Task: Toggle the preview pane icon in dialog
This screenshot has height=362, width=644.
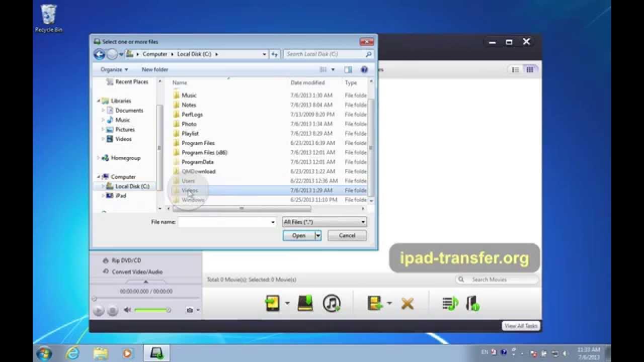Action: [348, 70]
